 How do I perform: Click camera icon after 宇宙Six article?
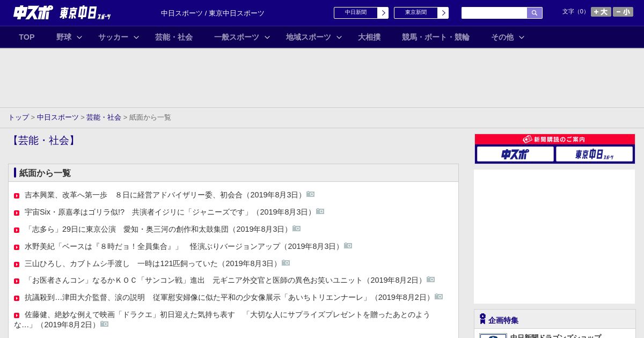click(x=320, y=211)
